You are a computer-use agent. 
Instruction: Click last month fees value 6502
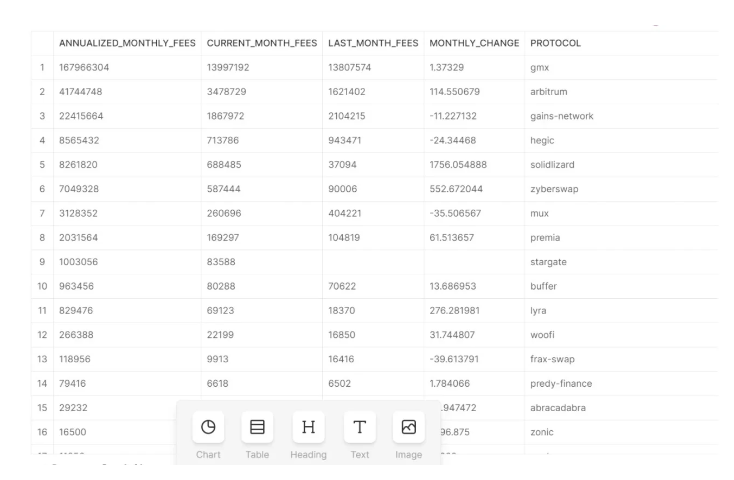(x=339, y=384)
